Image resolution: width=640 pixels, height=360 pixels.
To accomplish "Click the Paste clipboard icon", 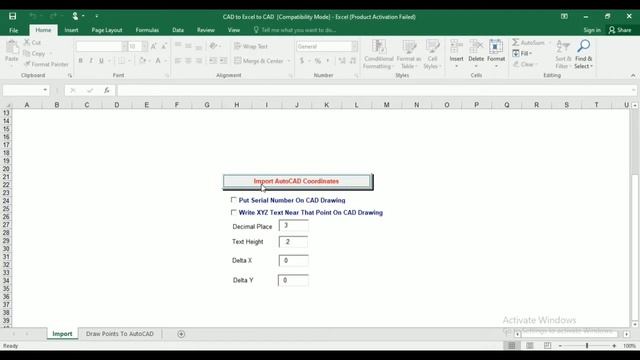I will tap(12, 48).
